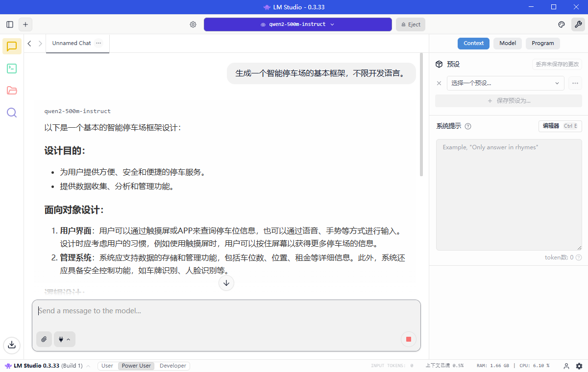Open the Discover search icon
The image size is (588, 372).
click(11, 113)
